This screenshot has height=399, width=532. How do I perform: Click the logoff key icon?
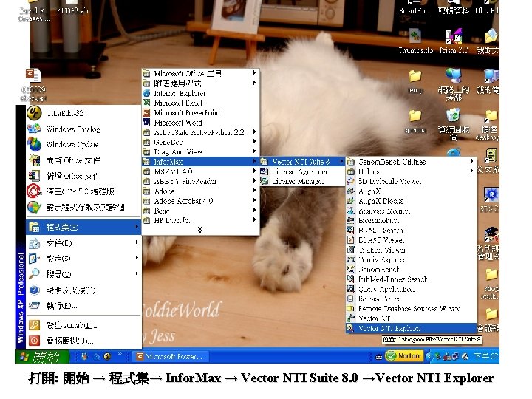coord(34,325)
